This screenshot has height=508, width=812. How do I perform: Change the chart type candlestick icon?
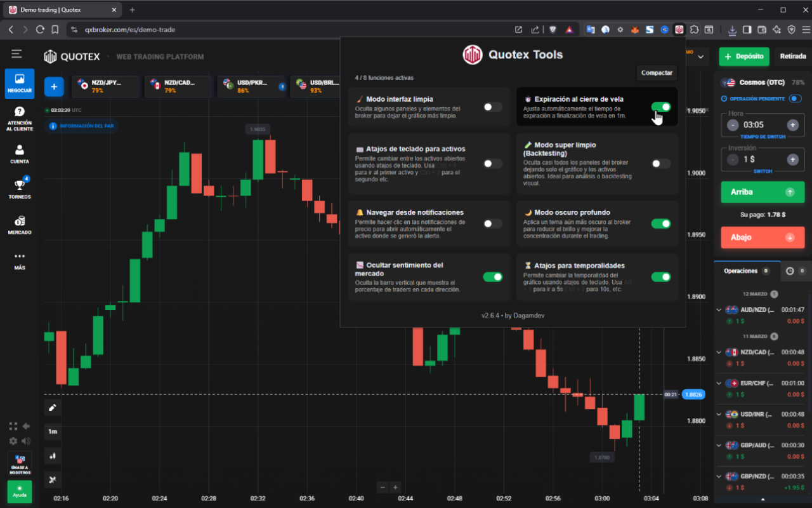point(53,455)
